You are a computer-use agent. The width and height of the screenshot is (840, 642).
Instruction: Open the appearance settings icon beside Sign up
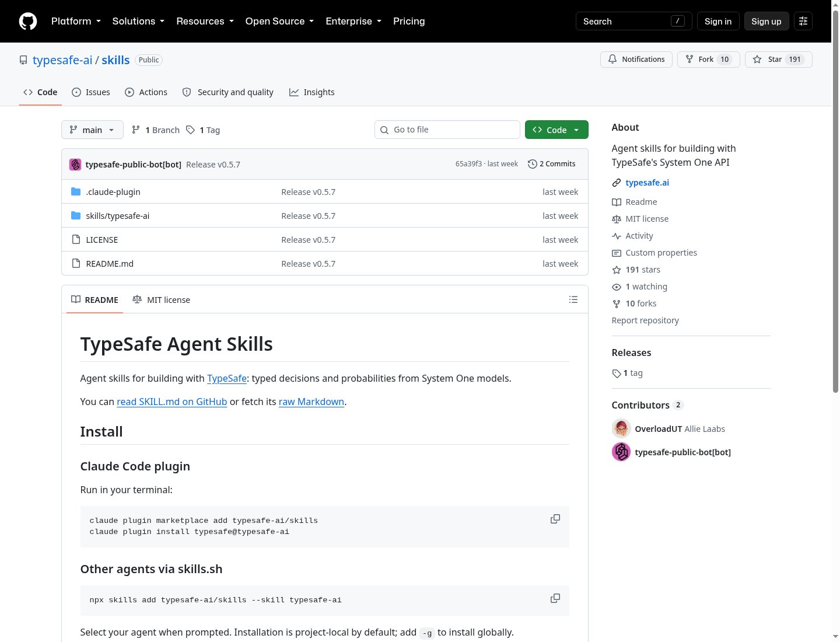click(x=803, y=21)
